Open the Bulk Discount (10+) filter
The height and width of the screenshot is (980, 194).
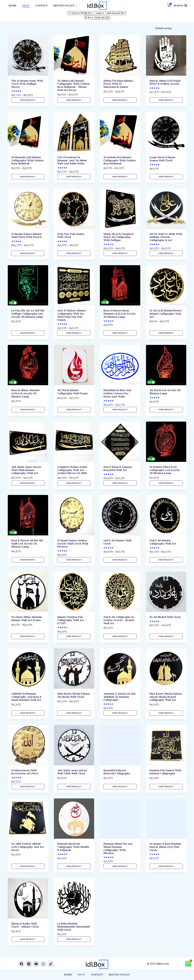coord(115,13)
